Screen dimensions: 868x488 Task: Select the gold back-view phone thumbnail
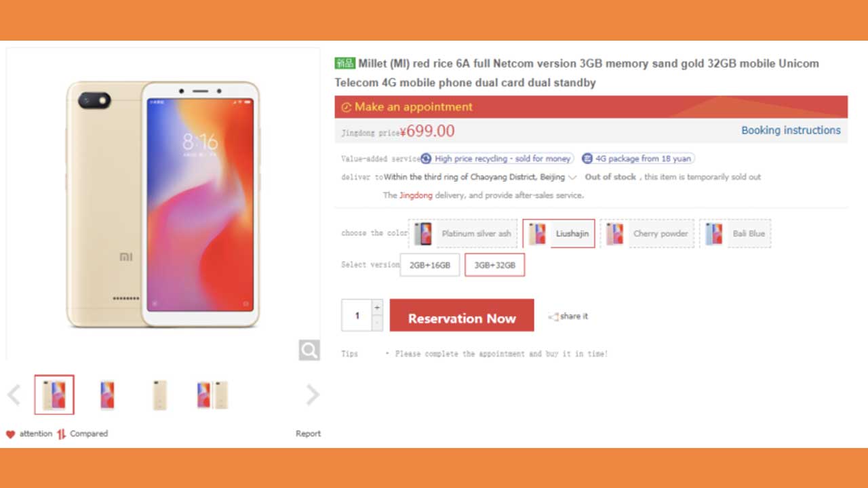(159, 394)
